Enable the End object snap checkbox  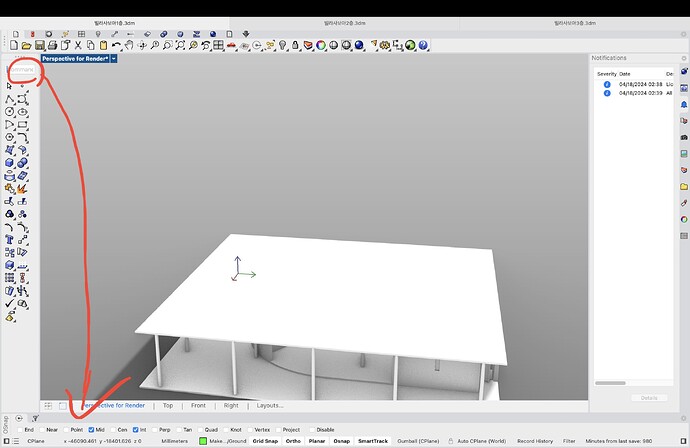coord(19,429)
